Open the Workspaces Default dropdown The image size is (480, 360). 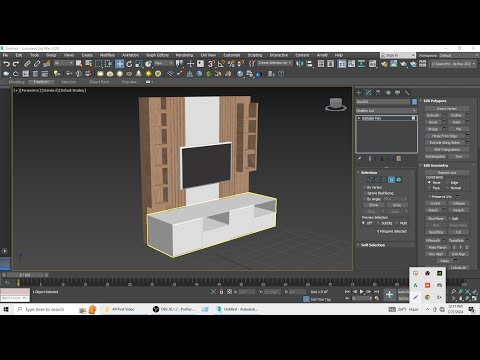point(458,55)
